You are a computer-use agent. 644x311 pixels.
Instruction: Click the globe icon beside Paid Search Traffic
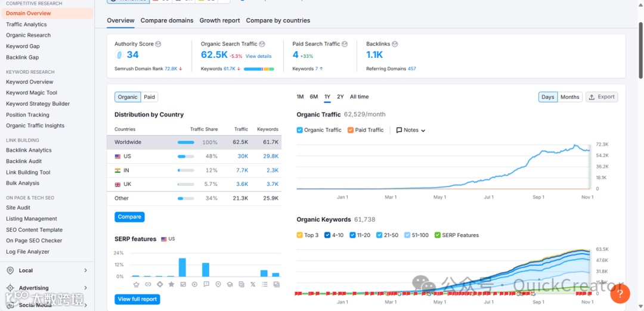(345, 44)
